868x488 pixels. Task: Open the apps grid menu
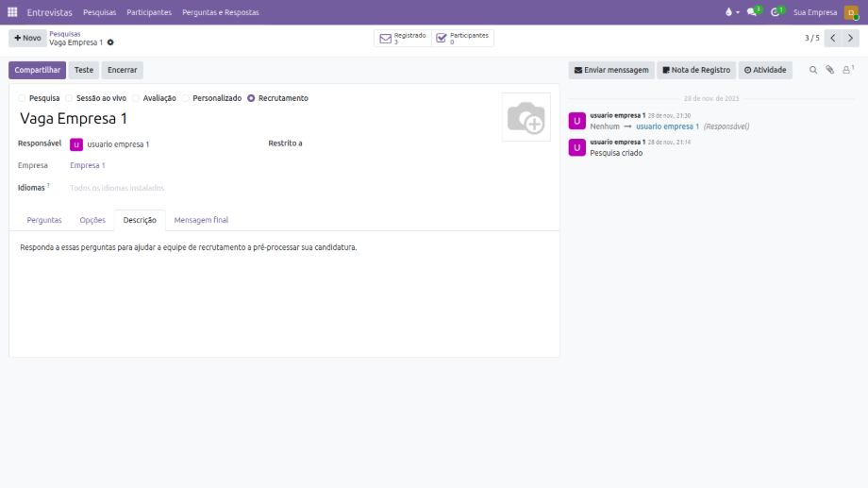tap(12, 12)
